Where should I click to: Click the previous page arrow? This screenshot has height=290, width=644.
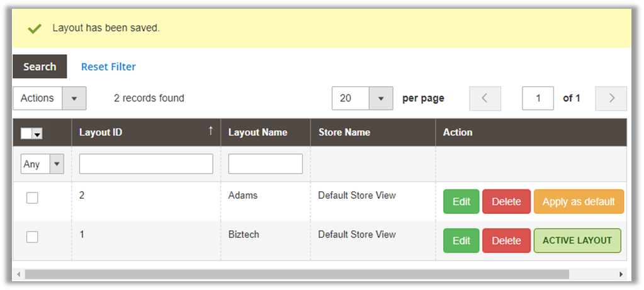point(485,98)
